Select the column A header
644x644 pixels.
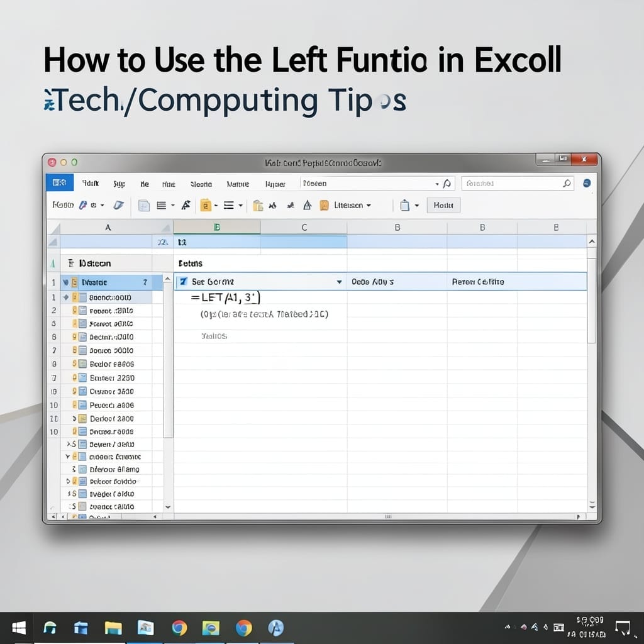pyautogui.click(x=108, y=227)
